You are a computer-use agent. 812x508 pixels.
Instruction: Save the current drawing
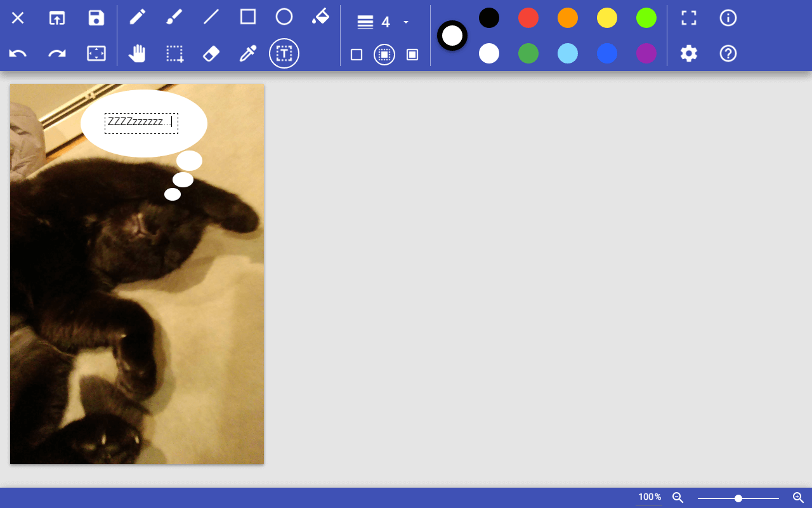coord(96,18)
